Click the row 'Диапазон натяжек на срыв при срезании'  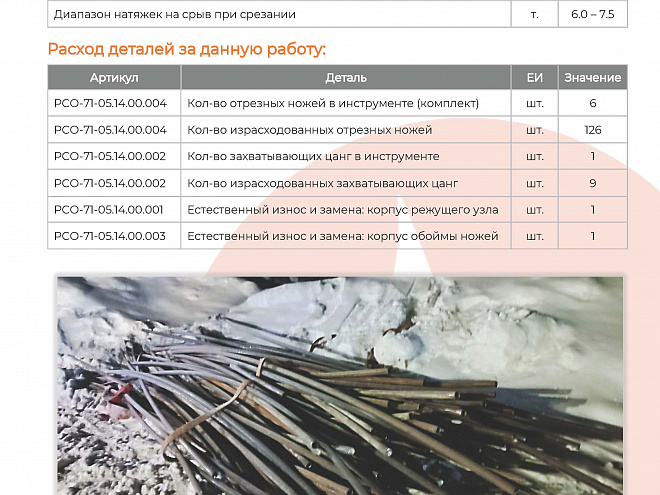[337, 14]
